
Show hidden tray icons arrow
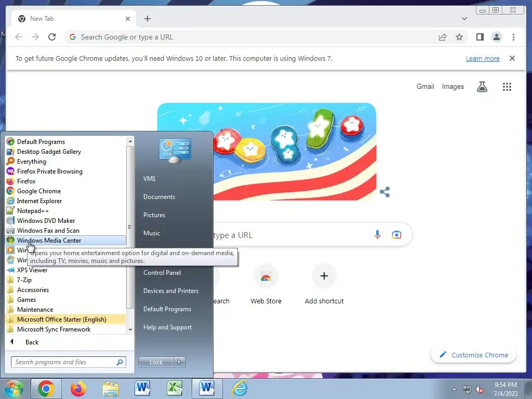click(454, 390)
